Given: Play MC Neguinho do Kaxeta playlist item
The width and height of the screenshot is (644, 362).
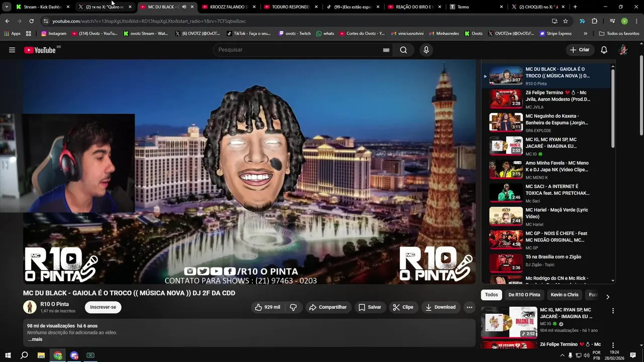Looking at the screenshot, I should [545, 123].
